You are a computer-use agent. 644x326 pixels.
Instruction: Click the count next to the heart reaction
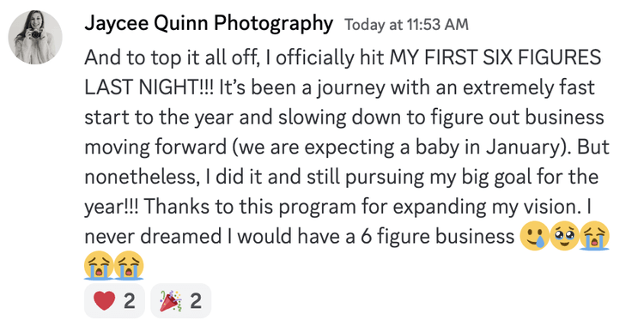(129, 301)
